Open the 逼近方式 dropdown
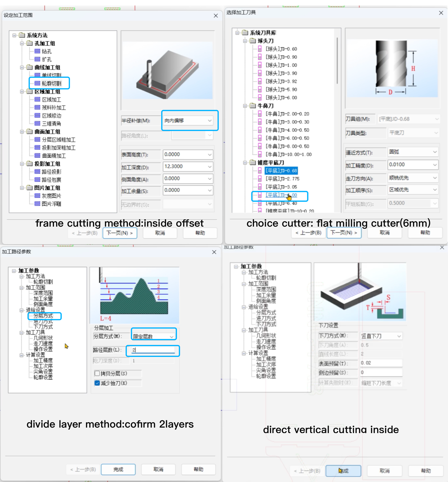Image resolution: width=448 pixels, height=482 pixels. [413, 152]
